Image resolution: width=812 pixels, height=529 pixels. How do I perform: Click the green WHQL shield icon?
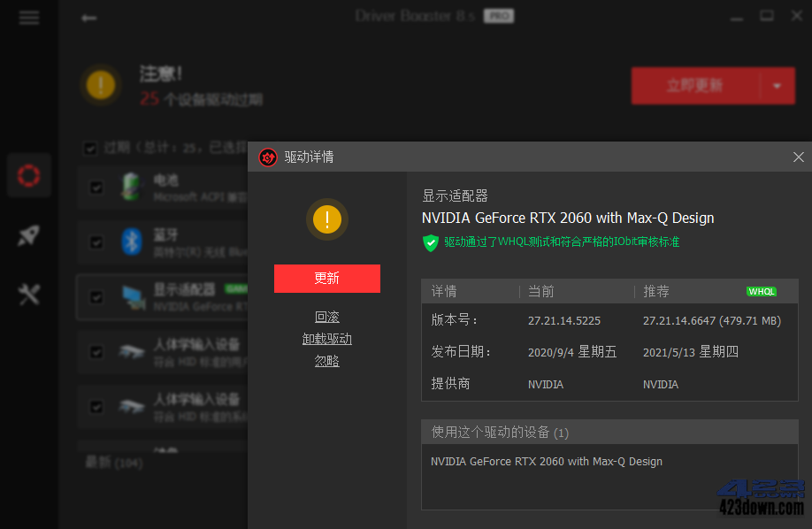tap(431, 242)
